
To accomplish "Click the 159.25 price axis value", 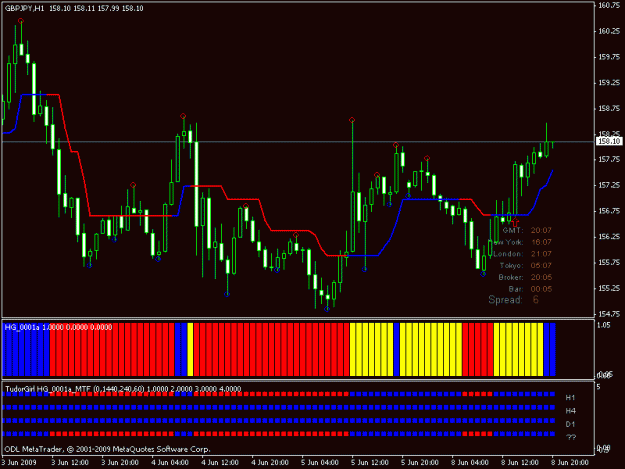I will point(609,83).
